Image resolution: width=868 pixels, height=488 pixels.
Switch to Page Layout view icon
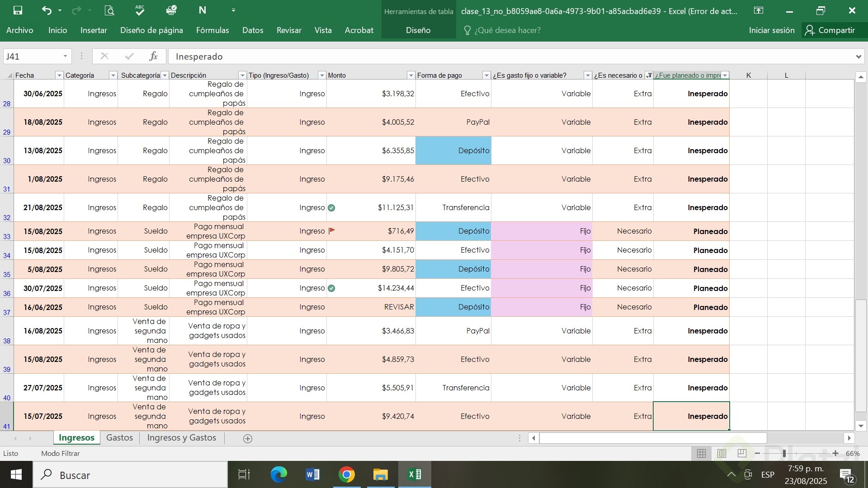pos(722,453)
